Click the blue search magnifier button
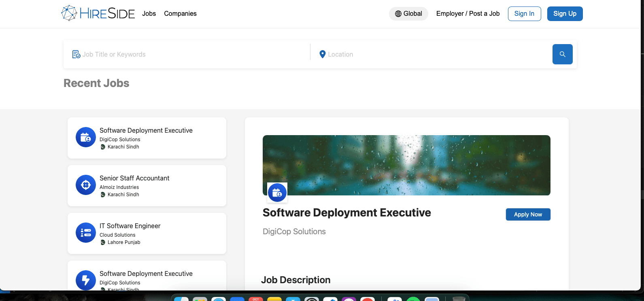Screen dimensions: 644x301 pos(562,54)
